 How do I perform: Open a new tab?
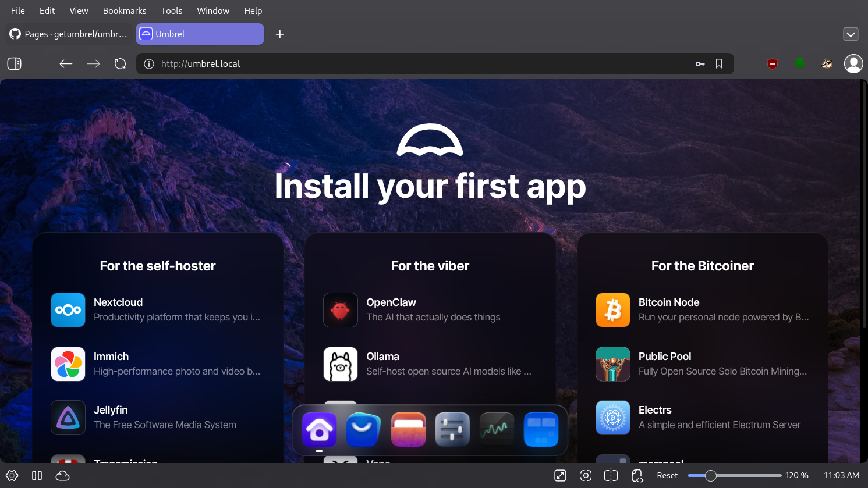280,34
